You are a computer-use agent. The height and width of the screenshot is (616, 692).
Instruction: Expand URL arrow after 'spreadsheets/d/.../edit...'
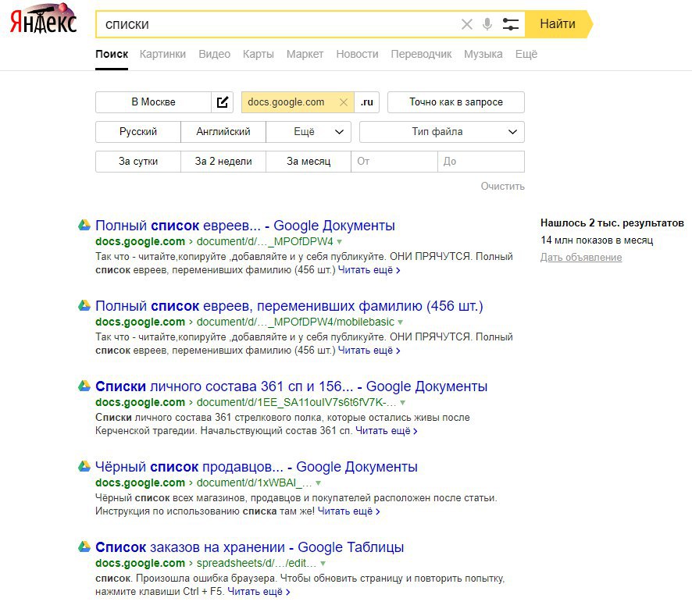(x=323, y=563)
